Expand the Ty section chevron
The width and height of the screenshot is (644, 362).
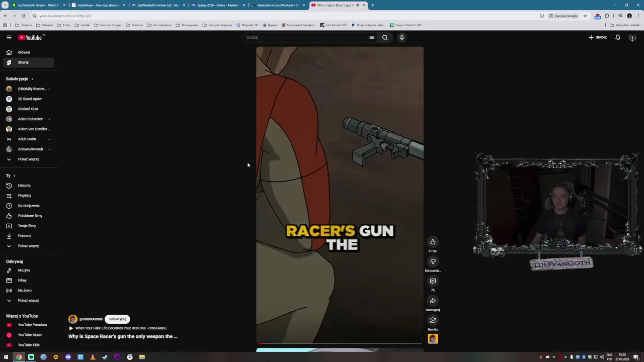click(14, 175)
